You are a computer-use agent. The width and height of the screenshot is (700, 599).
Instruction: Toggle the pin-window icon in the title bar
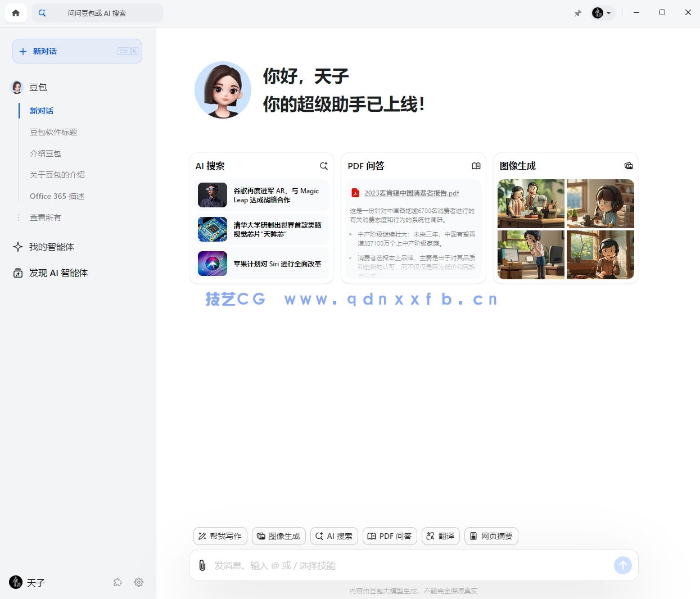pyautogui.click(x=578, y=12)
